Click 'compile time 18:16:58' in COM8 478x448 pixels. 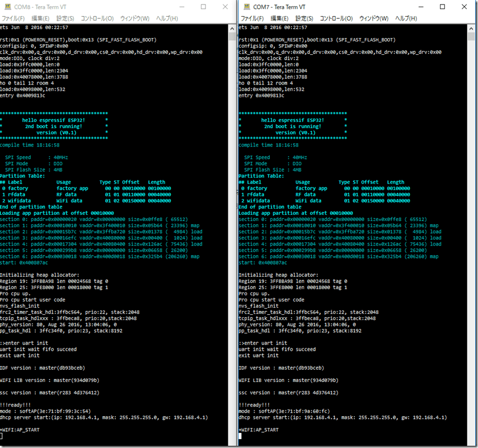(x=30, y=145)
